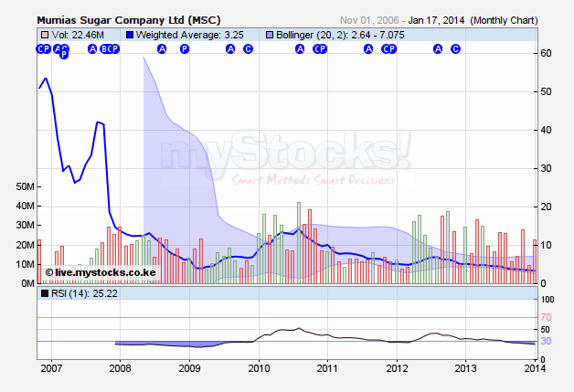574x392 pixels.
Task: Click the '(Monthly Chart)' label
Action: [x=506, y=19]
